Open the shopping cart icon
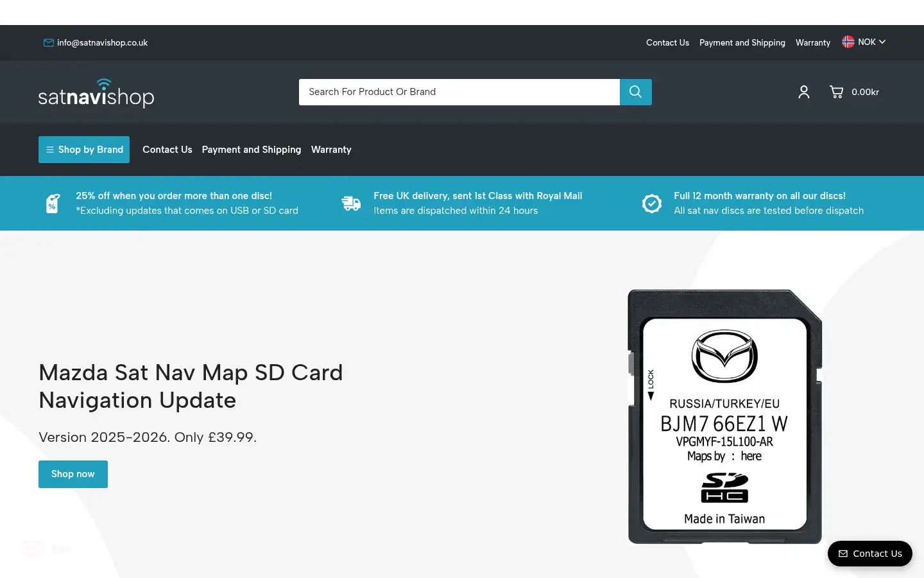This screenshot has width=924, height=578. pyautogui.click(x=836, y=92)
